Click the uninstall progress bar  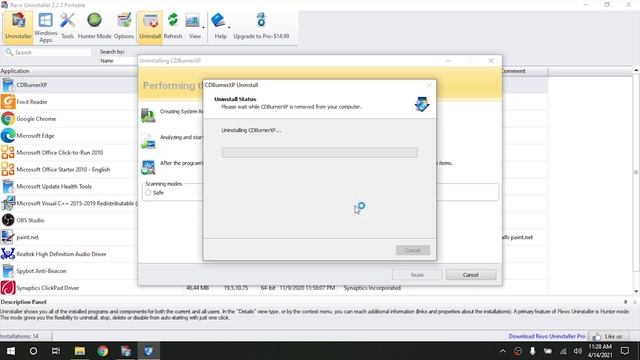pyautogui.click(x=320, y=153)
